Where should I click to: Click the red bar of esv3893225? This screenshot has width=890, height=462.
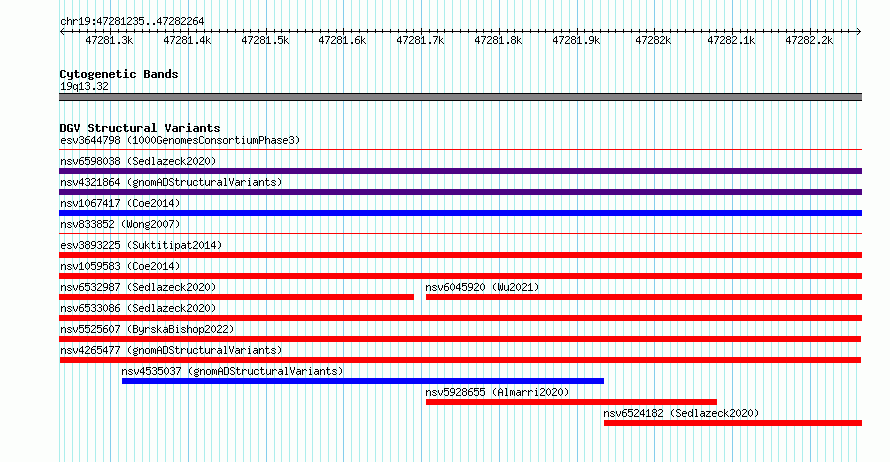pos(460,255)
